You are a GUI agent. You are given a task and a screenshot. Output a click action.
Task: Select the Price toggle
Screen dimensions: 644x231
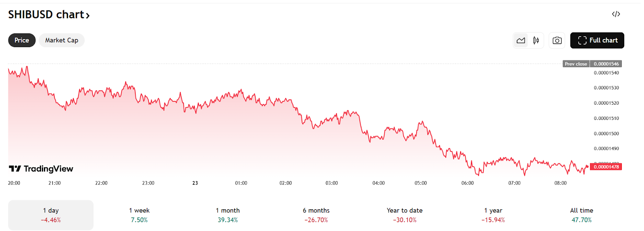pos(22,40)
